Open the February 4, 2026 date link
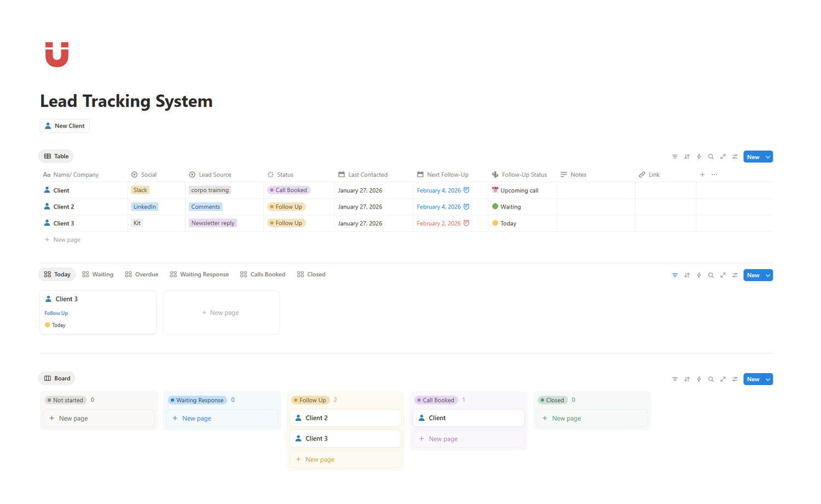The width and height of the screenshot is (821, 504). (x=440, y=190)
